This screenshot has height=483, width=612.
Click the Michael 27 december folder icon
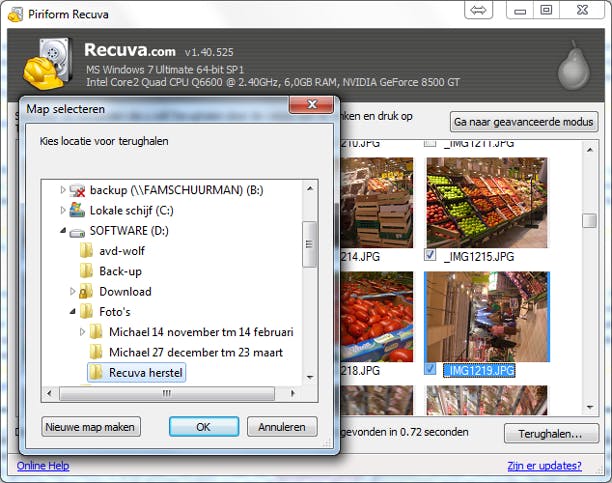(96, 352)
